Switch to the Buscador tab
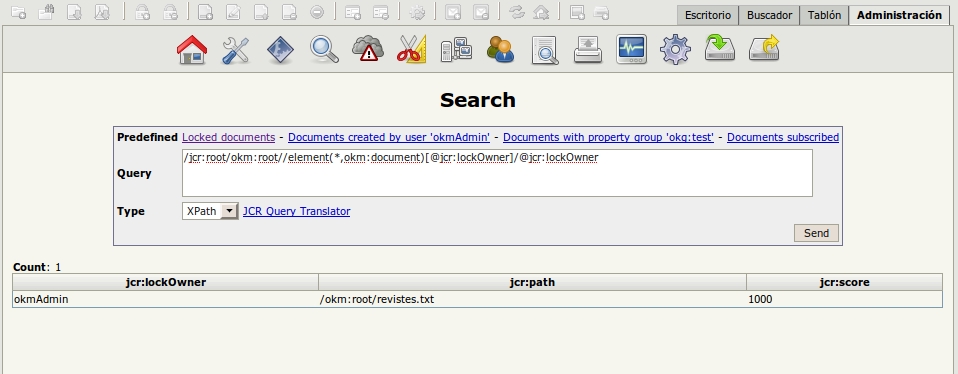The width and height of the screenshot is (958, 374). coord(769,15)
